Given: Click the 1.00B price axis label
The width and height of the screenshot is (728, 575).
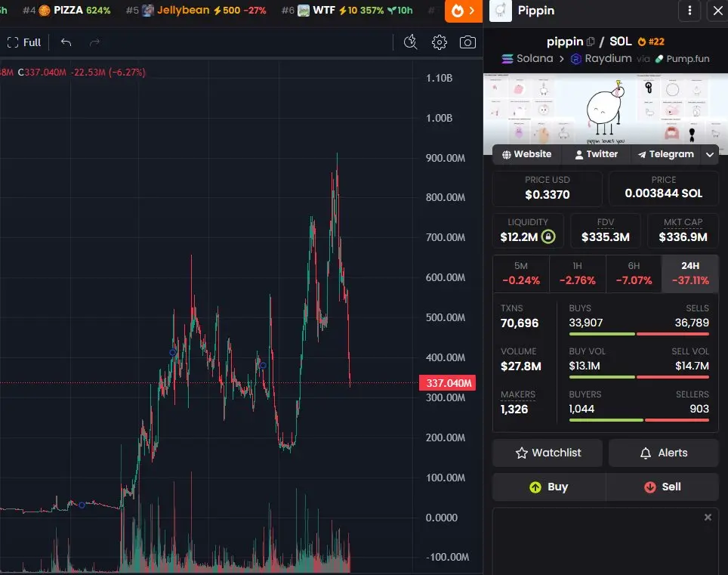Looking at the screenshot, I should point(439,118).
